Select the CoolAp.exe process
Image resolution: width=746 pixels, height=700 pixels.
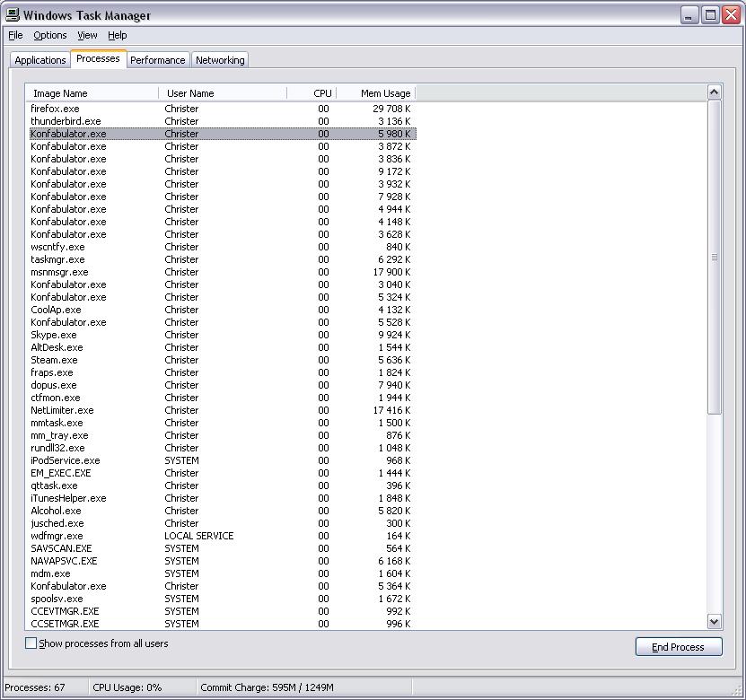[223, 310]
